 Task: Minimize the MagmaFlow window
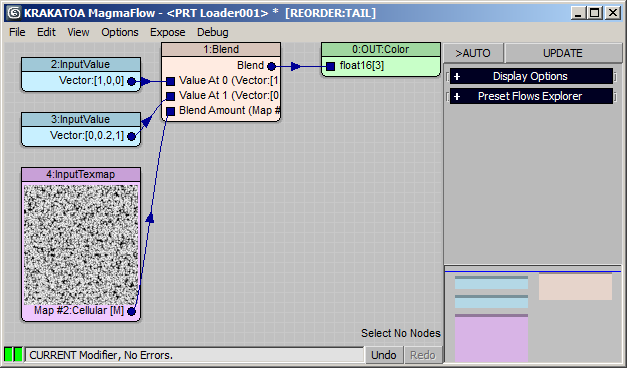click(578, 13)
